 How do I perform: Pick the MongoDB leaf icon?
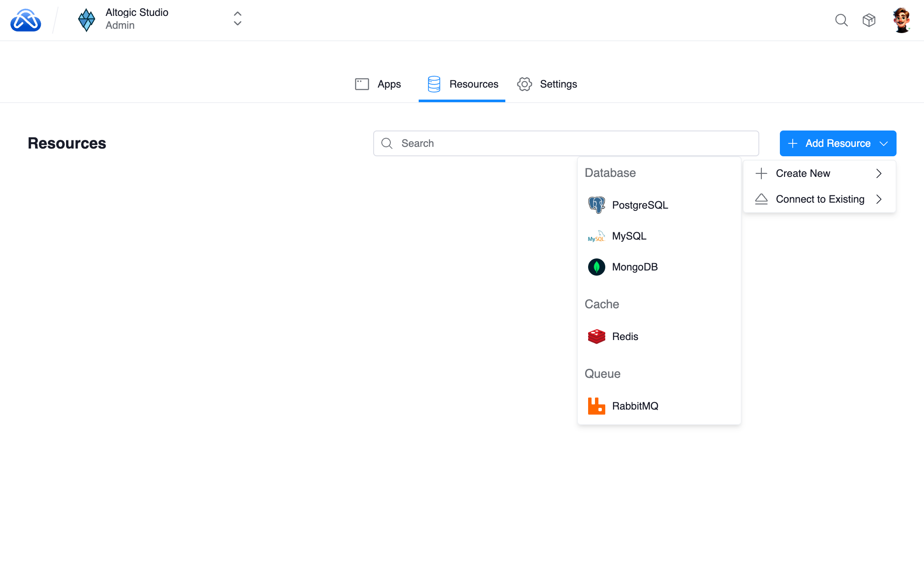tap(596, 267)
